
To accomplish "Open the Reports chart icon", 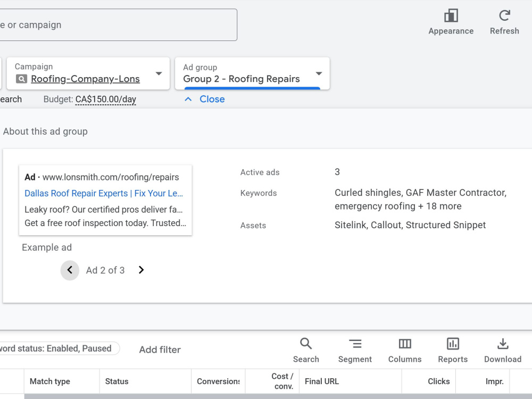I will (x=453, y=344).
